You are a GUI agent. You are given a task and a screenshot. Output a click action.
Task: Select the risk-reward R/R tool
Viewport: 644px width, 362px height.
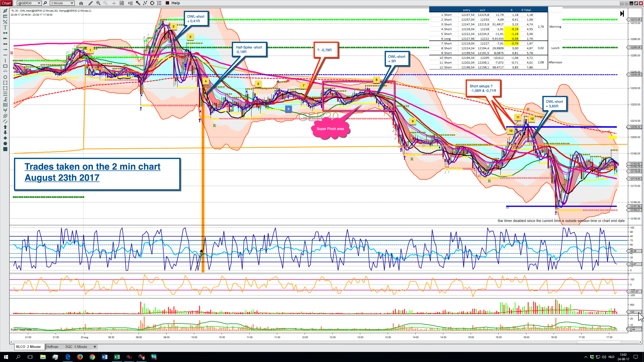(x=5, y=22)
